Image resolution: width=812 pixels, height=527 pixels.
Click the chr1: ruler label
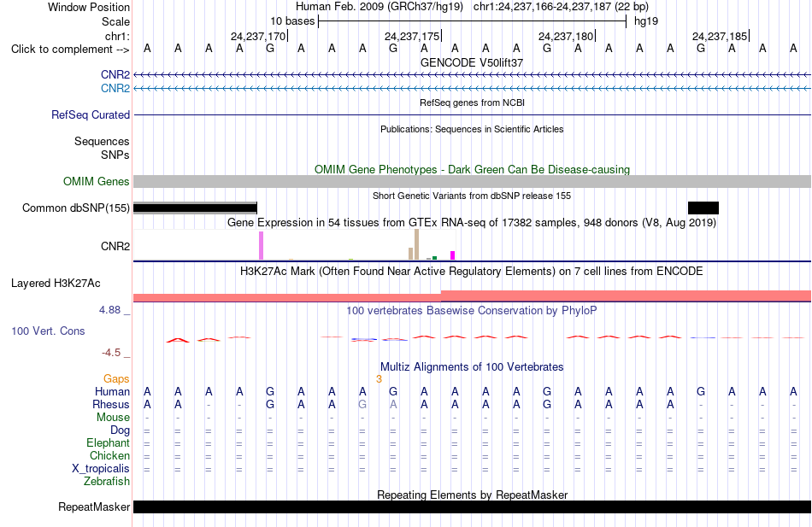click(117, 36)
